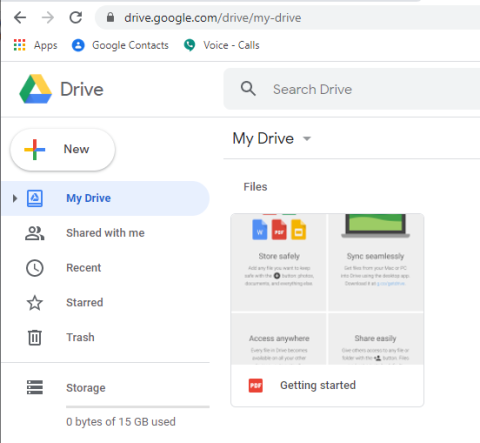Focus the Search Drive field
This screenshot has width=480, height=443.
(352, 89)
